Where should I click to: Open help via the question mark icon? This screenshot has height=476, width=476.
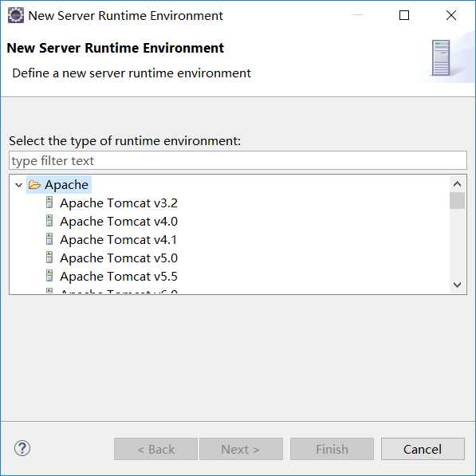pyautogui.click(x=22, y=448)
